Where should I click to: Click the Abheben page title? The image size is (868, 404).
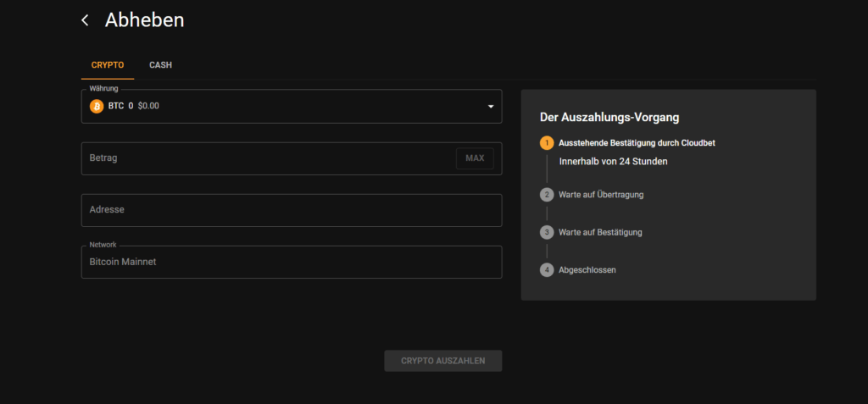tap(144, 20)
